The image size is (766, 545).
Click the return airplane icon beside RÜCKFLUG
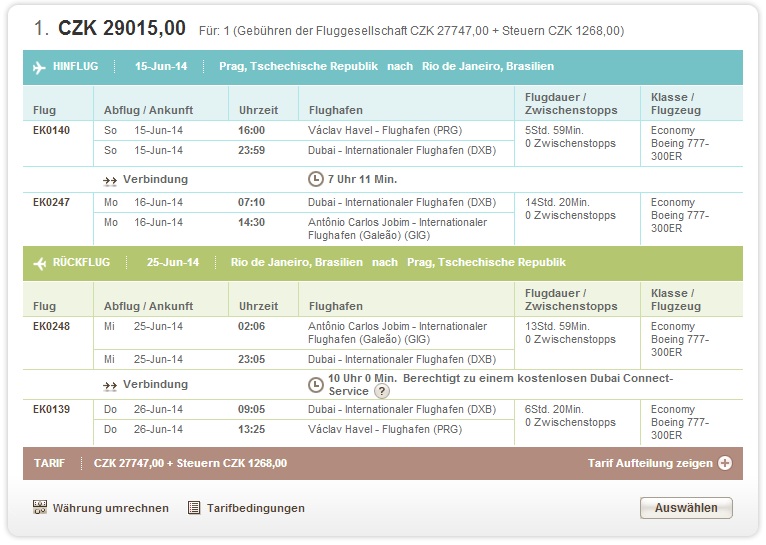click(x=40, y=263)
